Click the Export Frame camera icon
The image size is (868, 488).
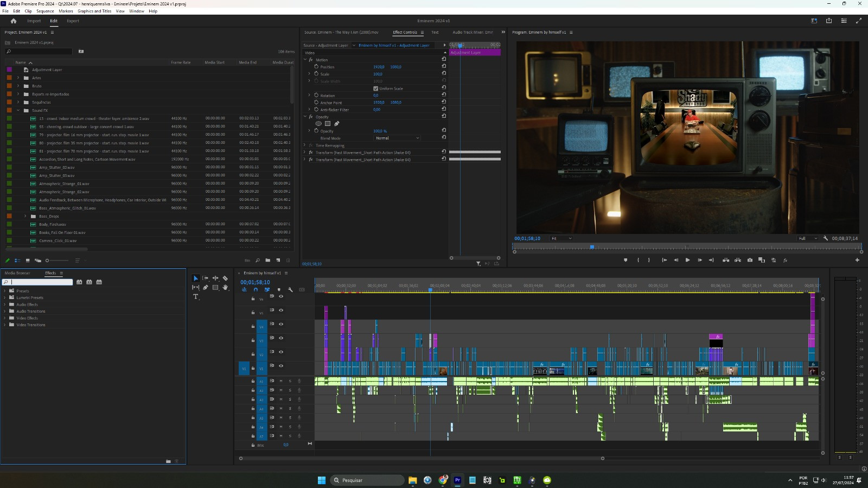coord(750,260)
